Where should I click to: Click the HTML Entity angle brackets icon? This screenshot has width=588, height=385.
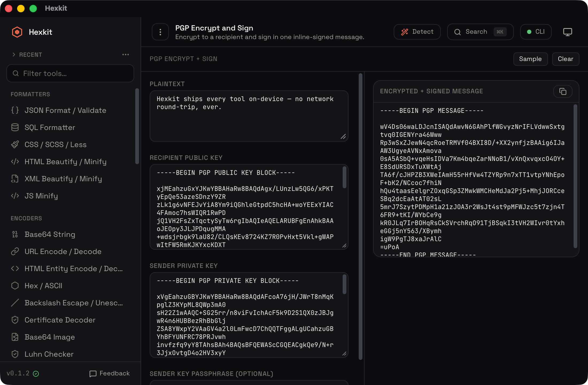[15, 269]
